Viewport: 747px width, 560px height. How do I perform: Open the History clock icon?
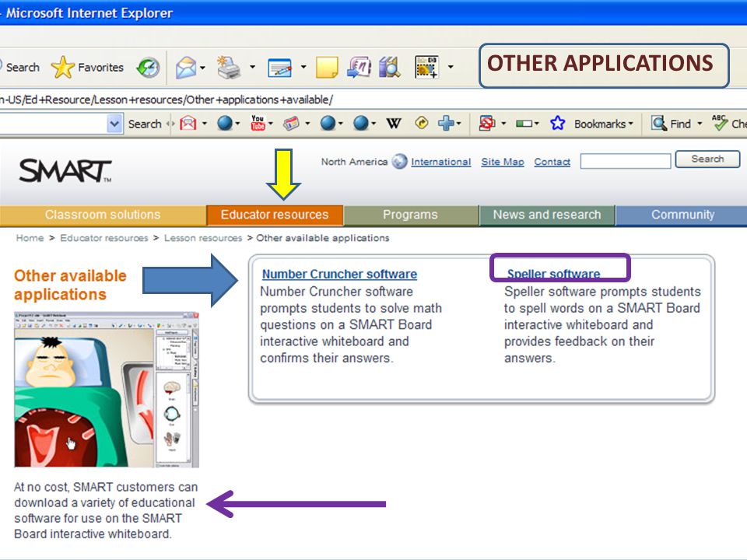pos(148,67)
